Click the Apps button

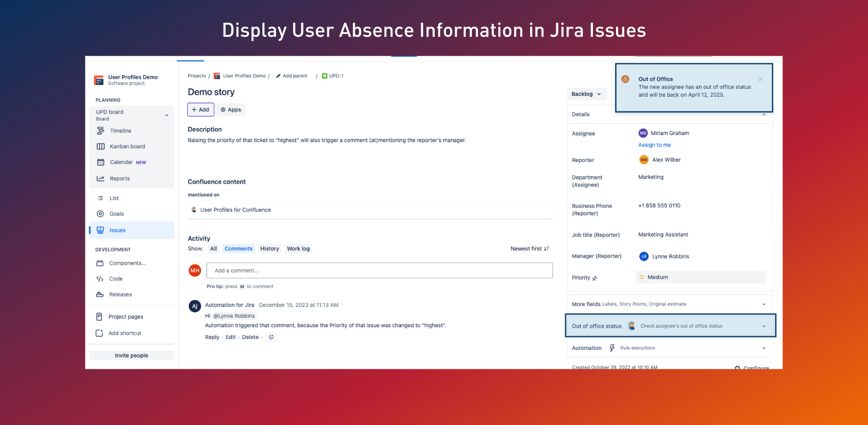point(231,110)
